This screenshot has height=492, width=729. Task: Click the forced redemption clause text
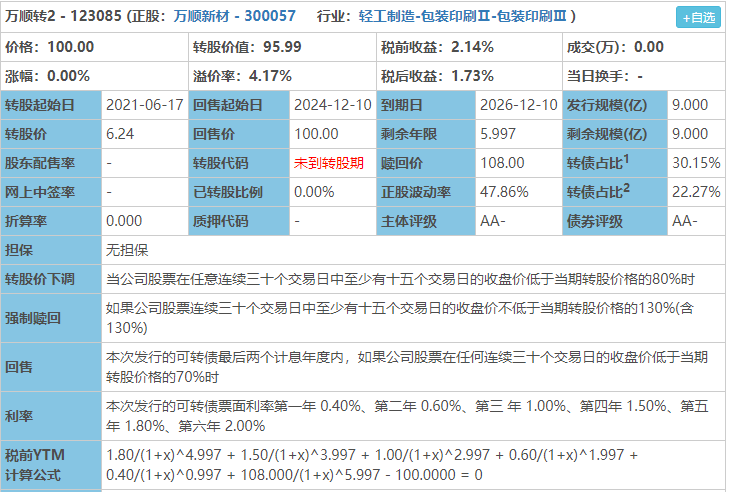400,318
